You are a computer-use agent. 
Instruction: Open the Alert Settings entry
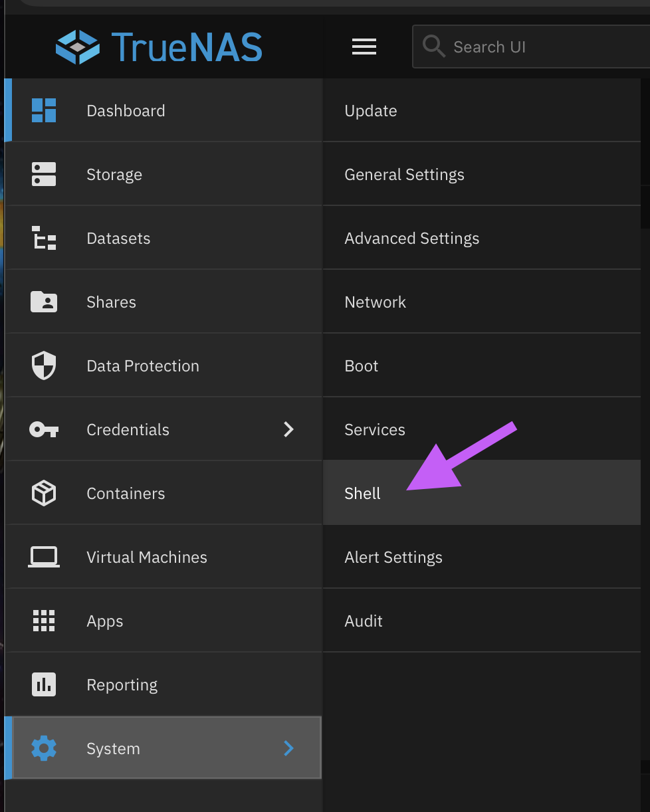pyautogui.click(x=393, y=558)
